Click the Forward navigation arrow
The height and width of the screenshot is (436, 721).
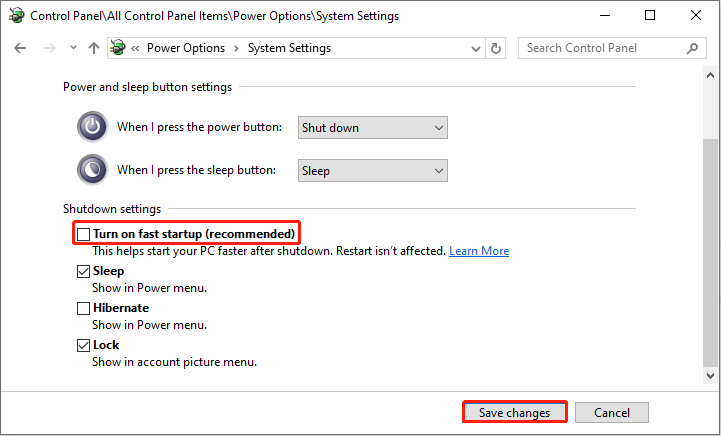(48, 48)
